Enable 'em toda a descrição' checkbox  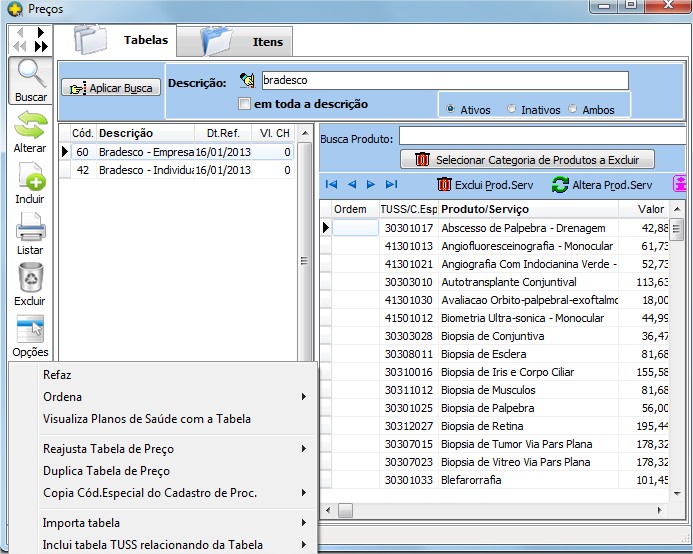click(244, 104)
